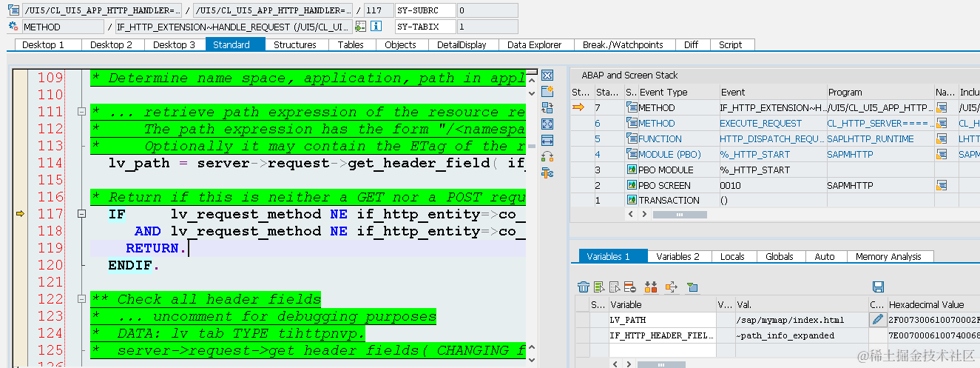Image resolution: width=980 pixels, height=368 pixels.
Task: Click the /sap/mymap/index.html value cell
Action: point(801,320)
